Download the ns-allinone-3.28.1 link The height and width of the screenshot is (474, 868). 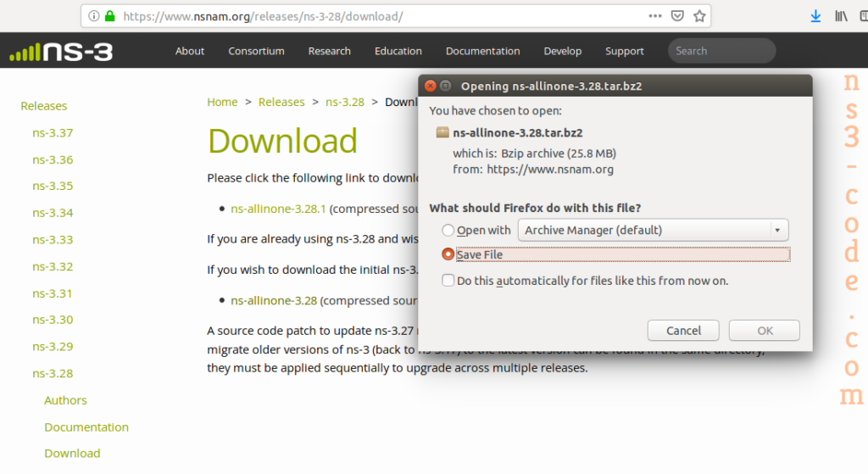tap(278, 209)
